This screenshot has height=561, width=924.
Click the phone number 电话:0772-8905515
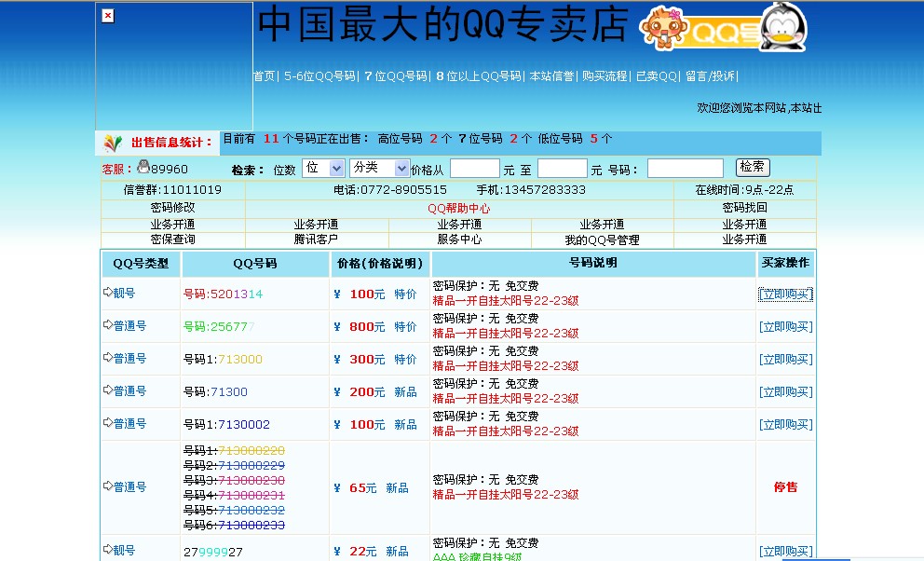click(390, 190)
